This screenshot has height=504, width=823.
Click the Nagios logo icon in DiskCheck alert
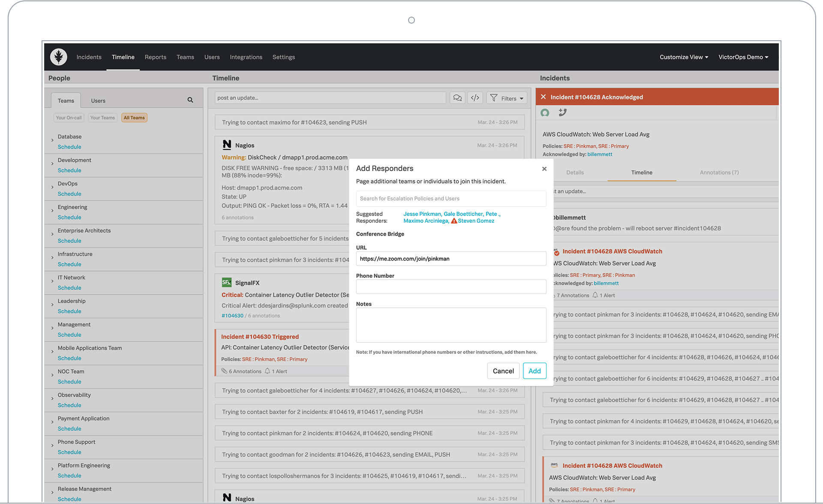click(x=227, y=145)
